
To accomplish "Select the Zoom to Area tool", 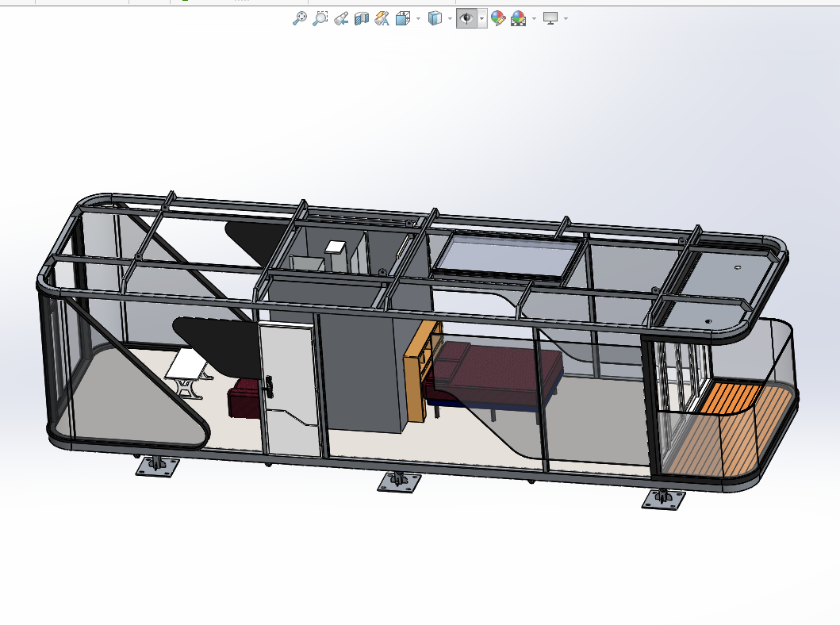I will point(320,19).
